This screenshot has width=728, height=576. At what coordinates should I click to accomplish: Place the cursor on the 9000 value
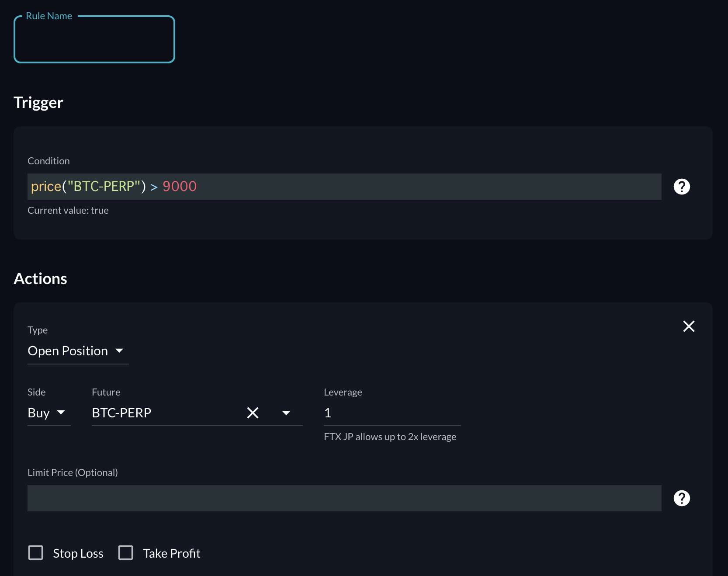[x=180, y=187]
